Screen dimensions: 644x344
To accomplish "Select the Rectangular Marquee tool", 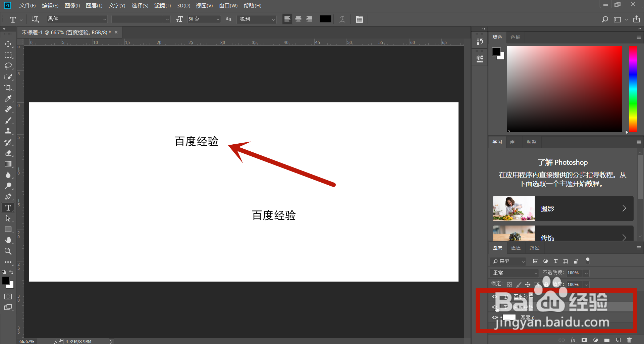I will point(8,55).
